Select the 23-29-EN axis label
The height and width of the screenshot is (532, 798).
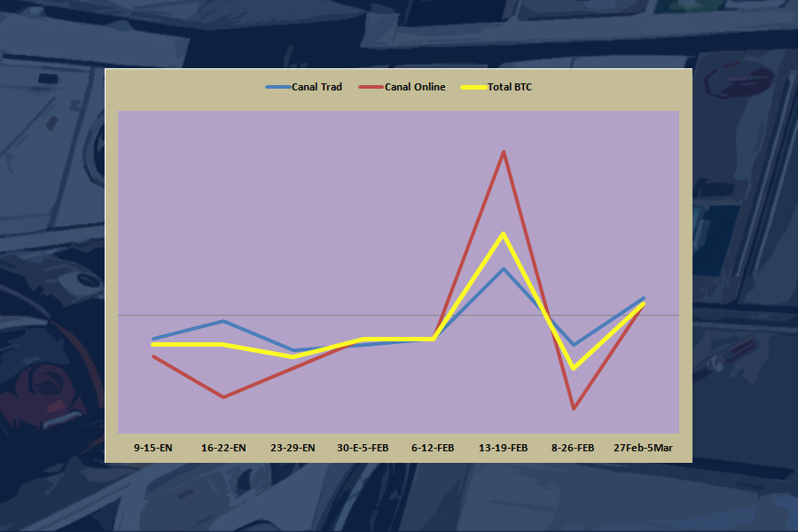293,448
